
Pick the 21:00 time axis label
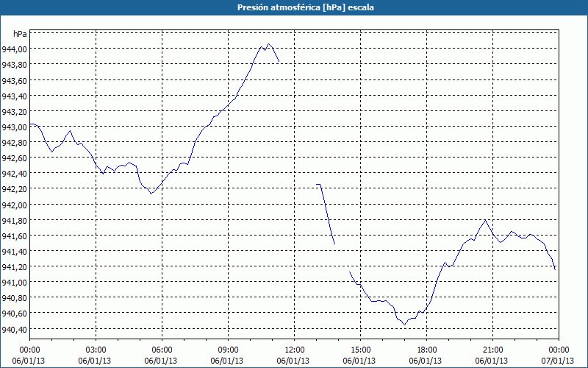point(492,350)
